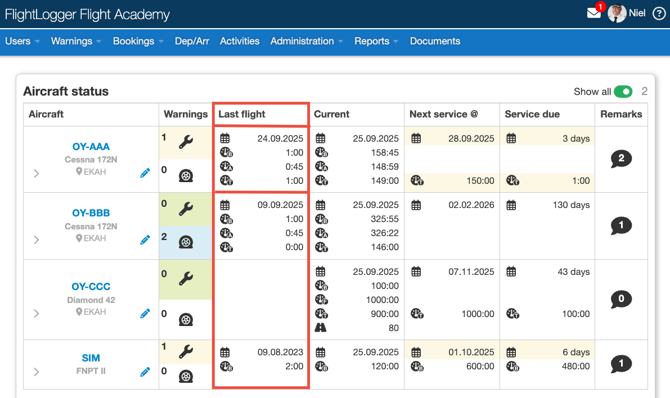Viewport: 670px width, 398px height.
Task: Click the user avatar photo for Niel
Action: pos(617,14)
